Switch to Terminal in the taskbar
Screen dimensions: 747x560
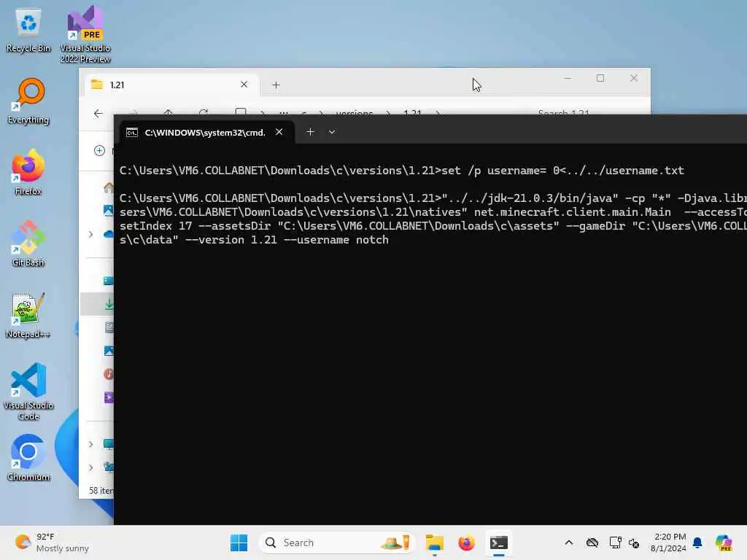click(499, 542)
